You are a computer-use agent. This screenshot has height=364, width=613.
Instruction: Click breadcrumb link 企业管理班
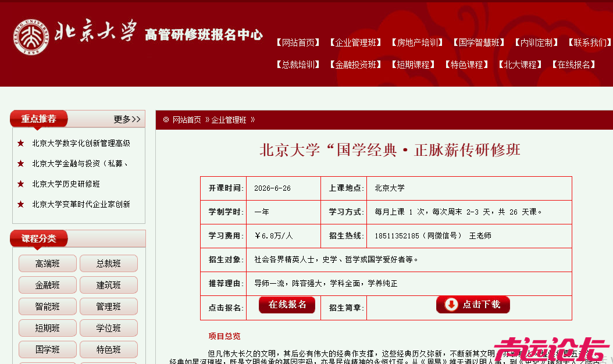coord(229,120)
